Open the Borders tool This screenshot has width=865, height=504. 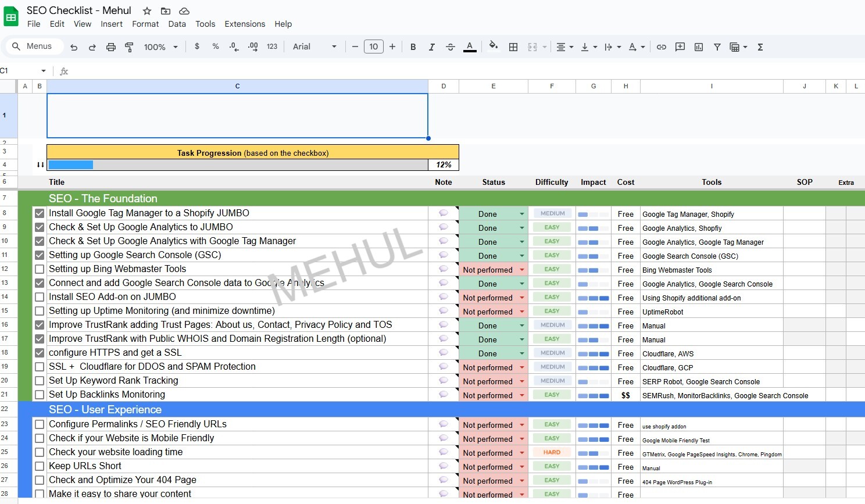point(513,47)
